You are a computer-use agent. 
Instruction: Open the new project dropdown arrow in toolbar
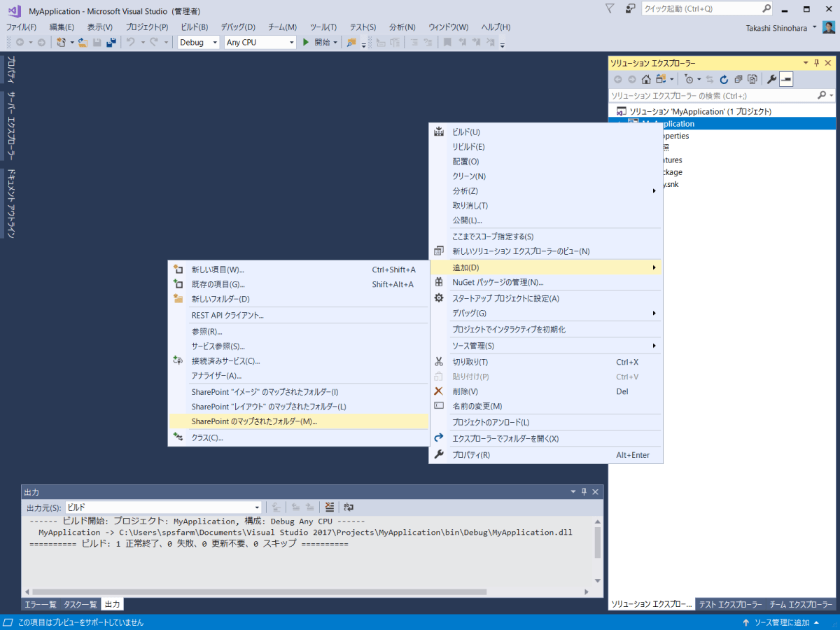(x=71, y=42)
